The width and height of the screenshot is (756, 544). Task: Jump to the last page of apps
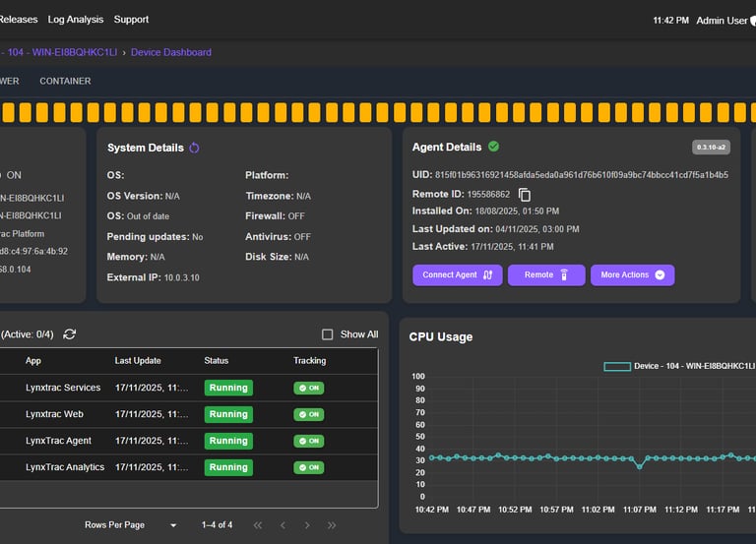coord(332,525)
